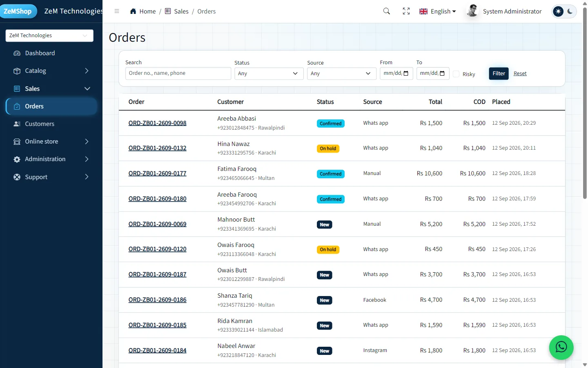Open the From date calendar picker icon
Viewport: 588px width, 368px height.
[406, 74]
